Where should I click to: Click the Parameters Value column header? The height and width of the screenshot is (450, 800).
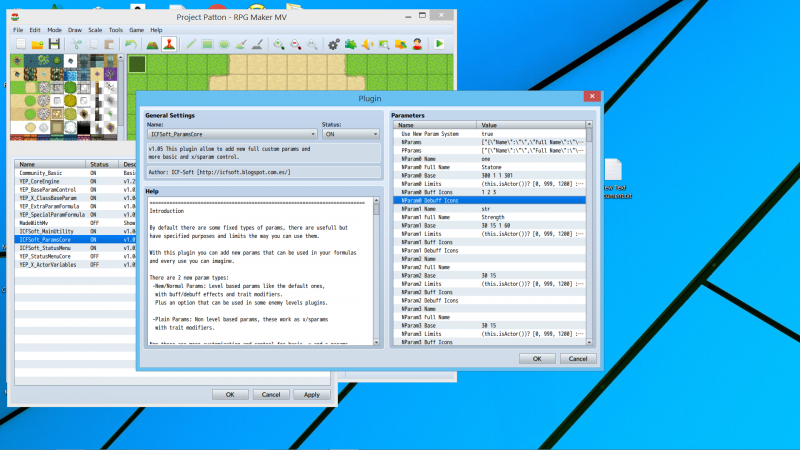click(x=531, y=125)
